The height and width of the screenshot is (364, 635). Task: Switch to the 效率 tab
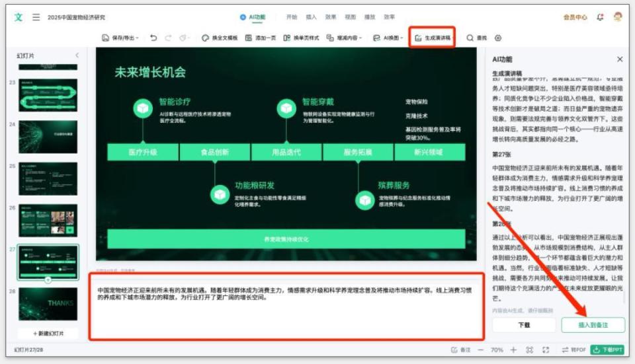(x=389, y=17)
